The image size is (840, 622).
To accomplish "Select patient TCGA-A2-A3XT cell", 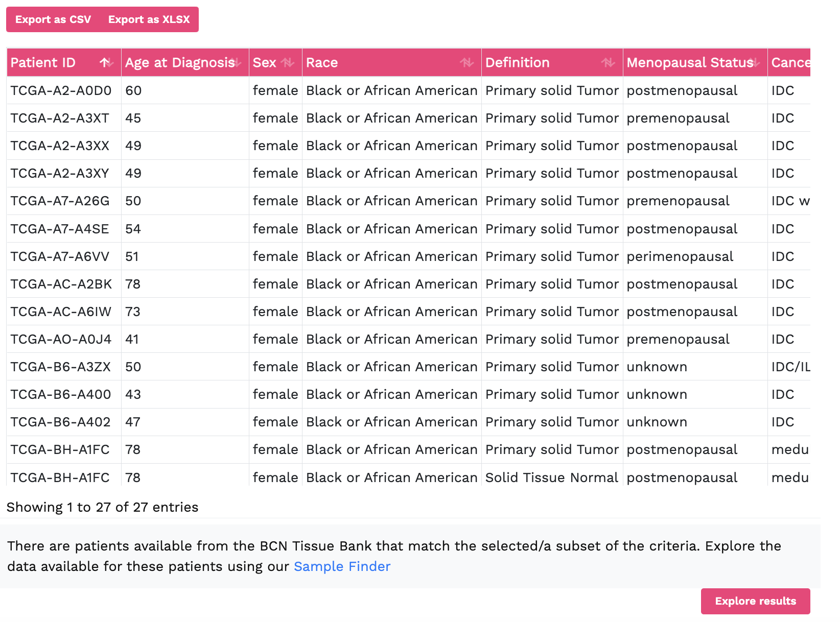I will [64, 118].
